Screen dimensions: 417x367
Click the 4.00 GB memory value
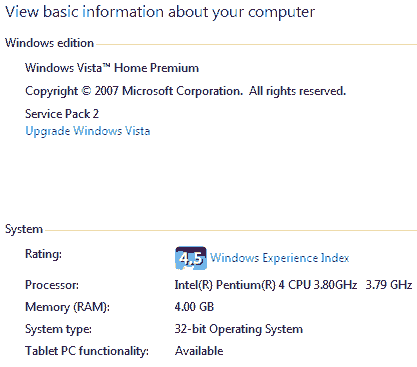[x=194, y=307]
